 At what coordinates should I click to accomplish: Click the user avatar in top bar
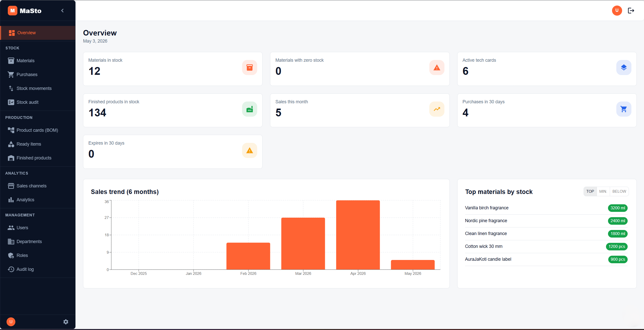click(617, 11)
